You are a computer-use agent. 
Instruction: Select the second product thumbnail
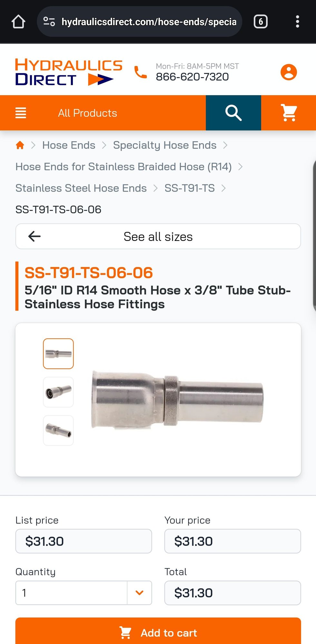(x=58, y=392)
